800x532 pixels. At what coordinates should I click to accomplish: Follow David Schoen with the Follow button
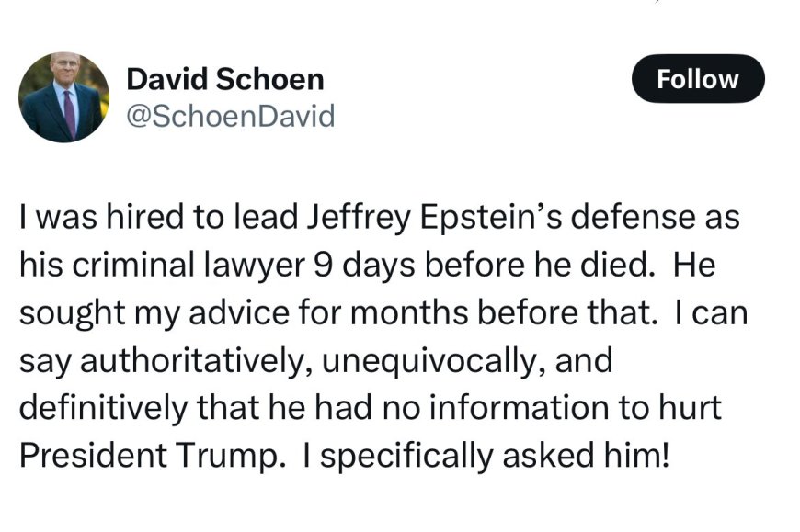coord(698,79)
